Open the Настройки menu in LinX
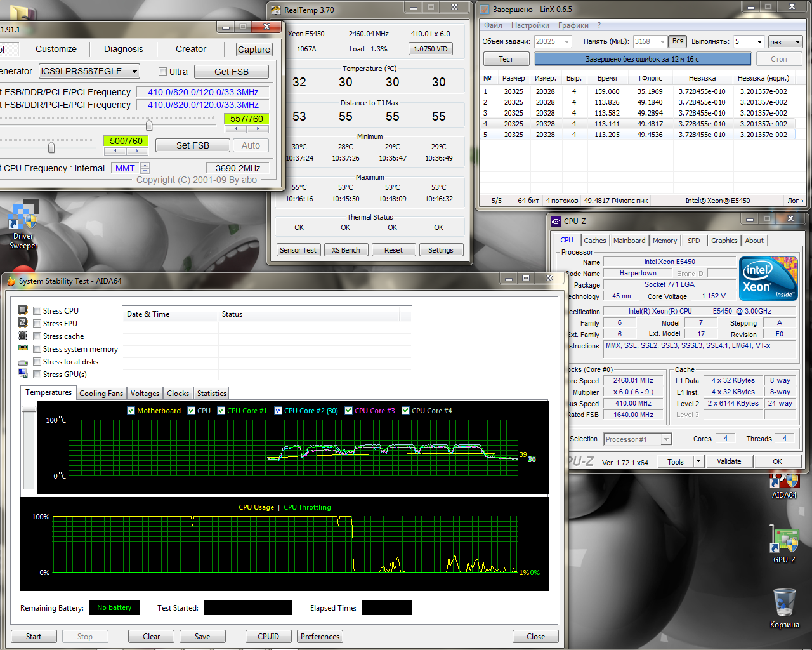 pos(530,25)
